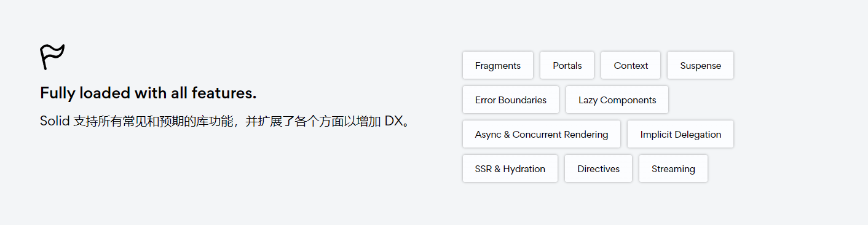
Task: Click the 'Fully loaded with all features.' heading
Action: [148, 93]
